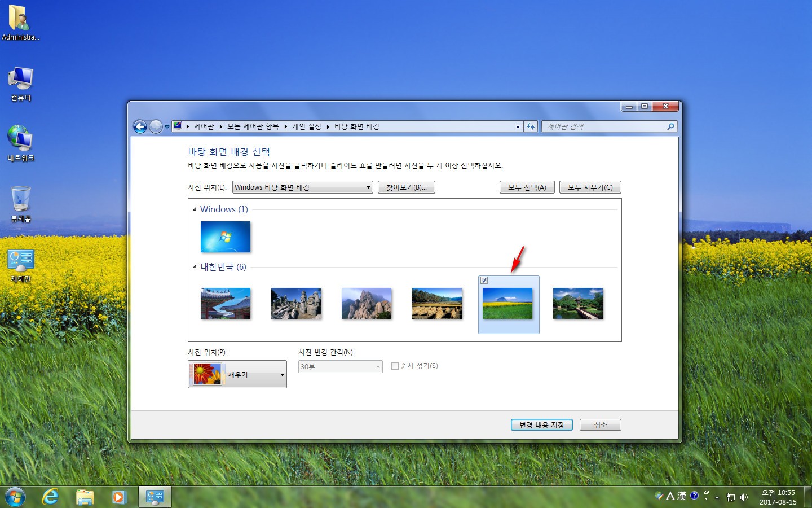
Task: Select the Korean palace roof wallpaper
Action: (x=226, y=303)
